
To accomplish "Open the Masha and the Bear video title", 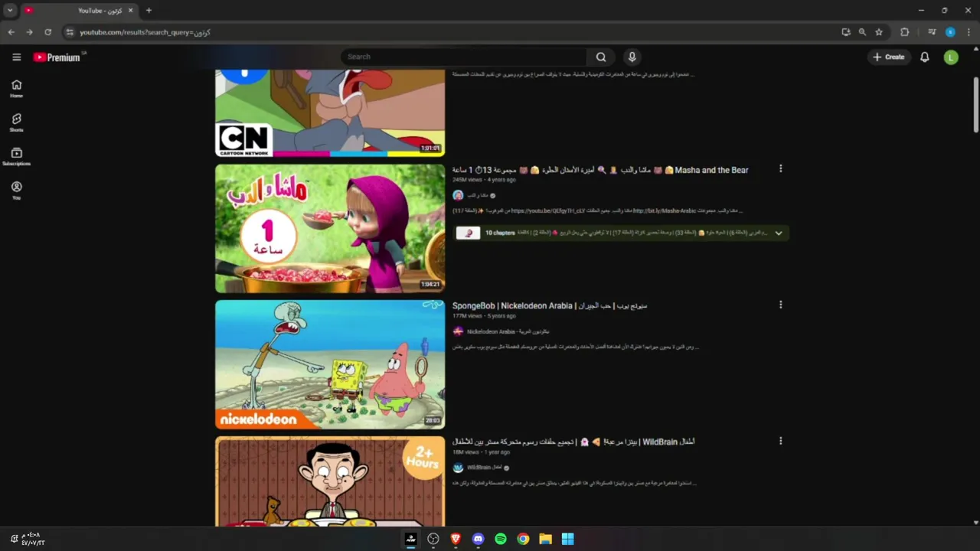I will [x=600, y=170].
